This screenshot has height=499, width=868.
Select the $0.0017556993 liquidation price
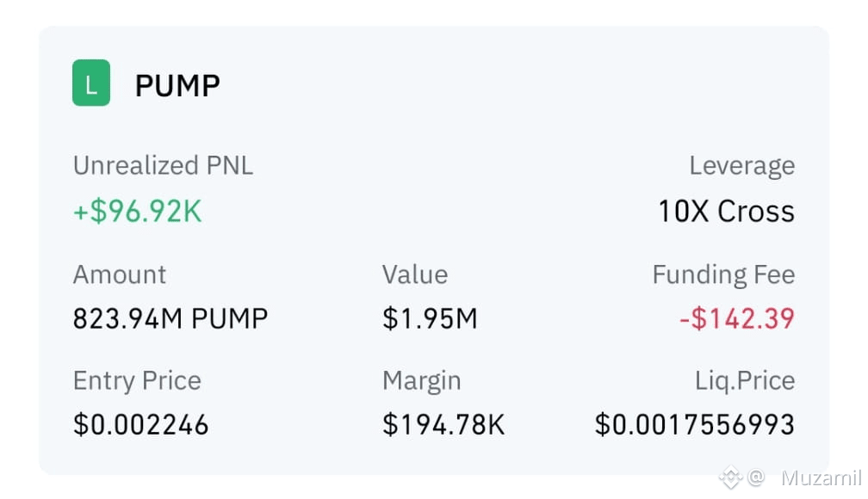coord(695,425)
